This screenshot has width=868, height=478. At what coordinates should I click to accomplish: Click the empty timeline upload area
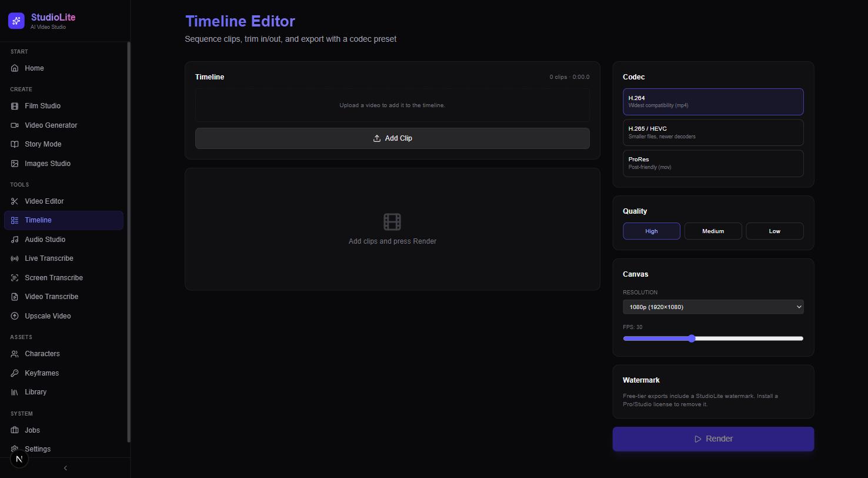pos(392,105)
